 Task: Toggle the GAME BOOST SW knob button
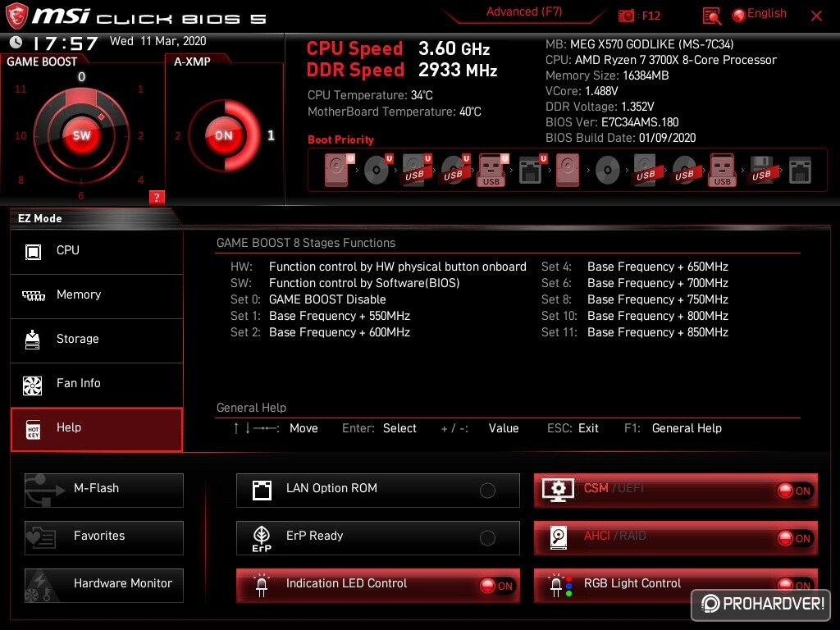pyautogui.click(x=81, y=135)
